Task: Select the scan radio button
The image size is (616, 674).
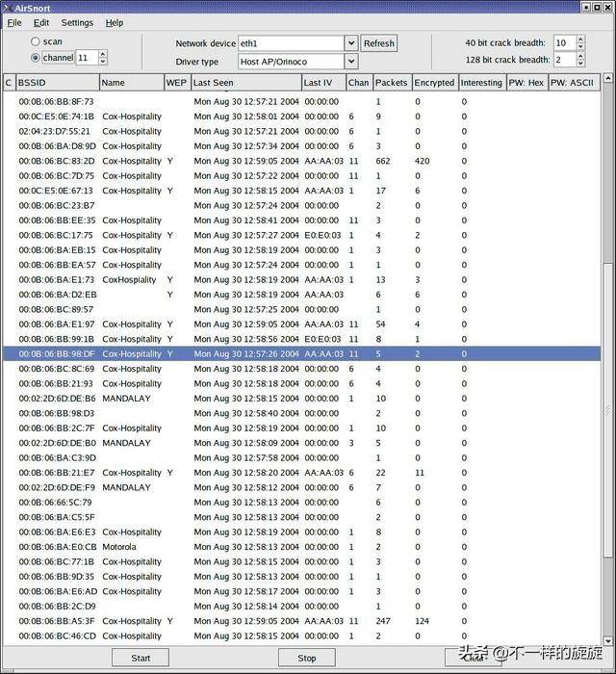Action: click(x=37, y=42)
